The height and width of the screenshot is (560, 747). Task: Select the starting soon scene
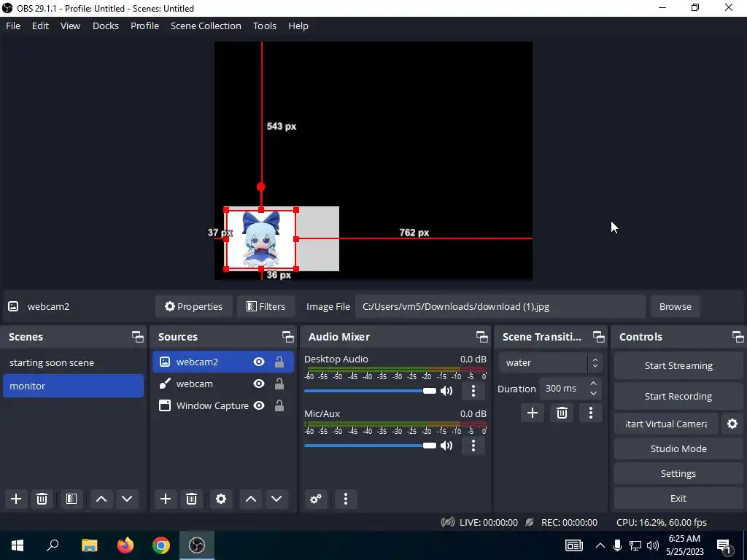pos(74,362)
